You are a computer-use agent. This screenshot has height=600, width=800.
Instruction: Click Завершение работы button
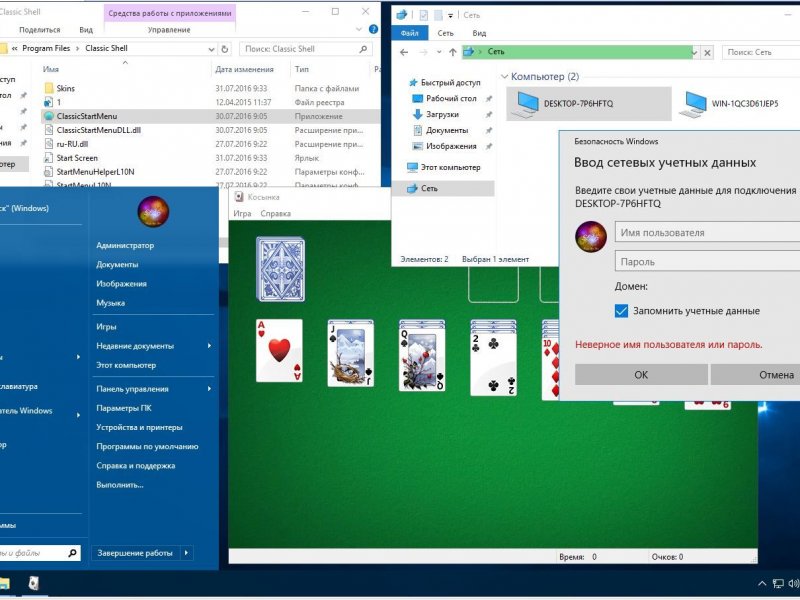point(135,553)
